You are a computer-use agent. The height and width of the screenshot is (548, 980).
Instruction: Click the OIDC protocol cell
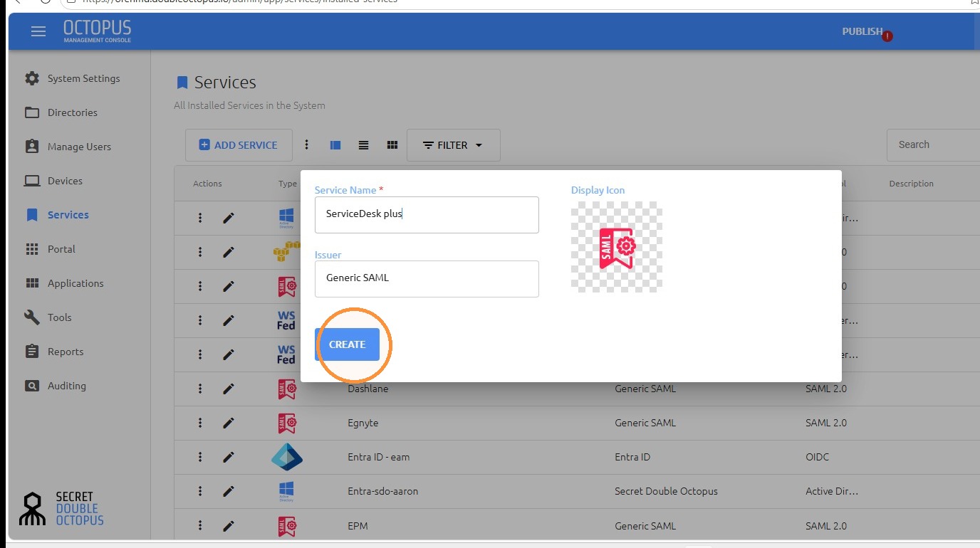pos(817,457)
